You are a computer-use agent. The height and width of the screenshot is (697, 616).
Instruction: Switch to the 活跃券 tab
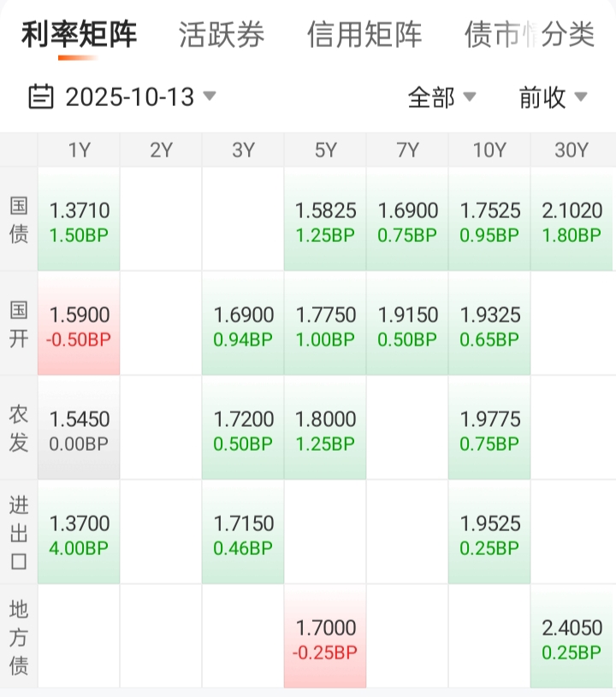coord(222,35)
